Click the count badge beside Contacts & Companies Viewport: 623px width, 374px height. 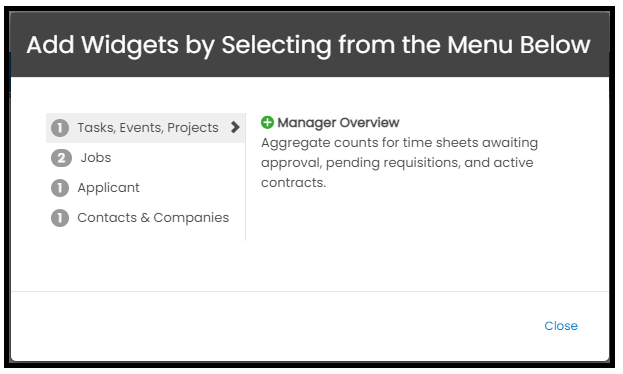[x=60, y=218]
